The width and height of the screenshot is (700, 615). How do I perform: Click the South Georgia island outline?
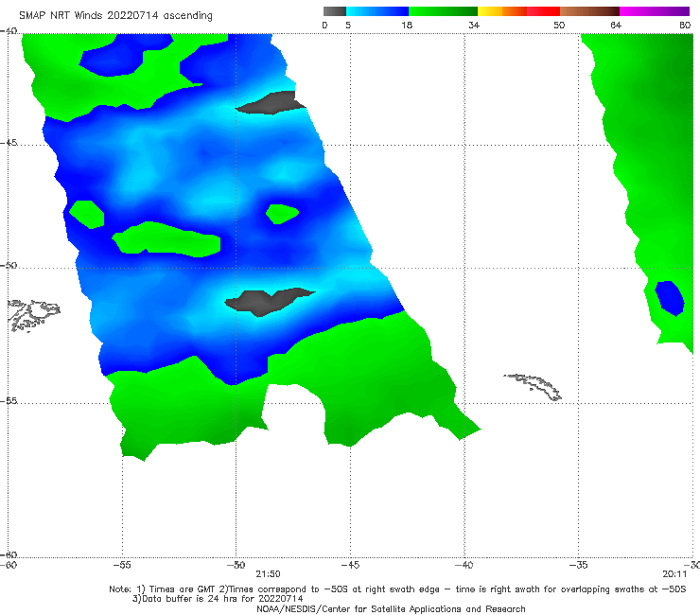[534, 387]
